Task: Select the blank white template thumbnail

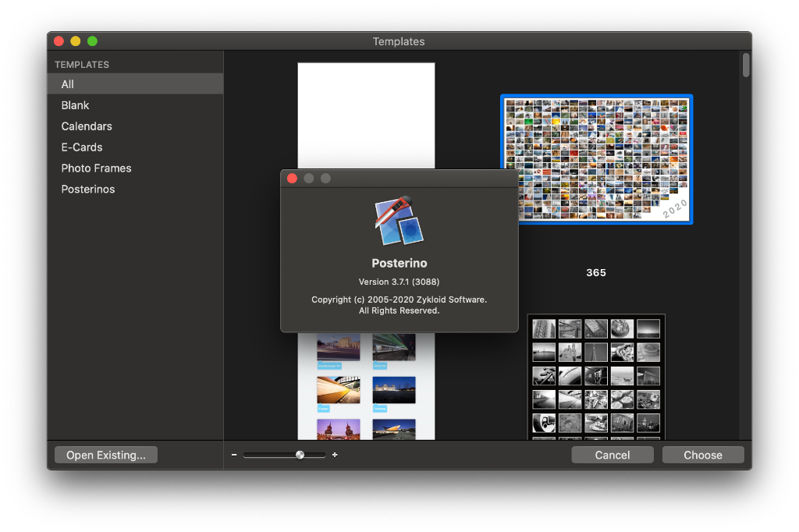Action: (366, 115)
